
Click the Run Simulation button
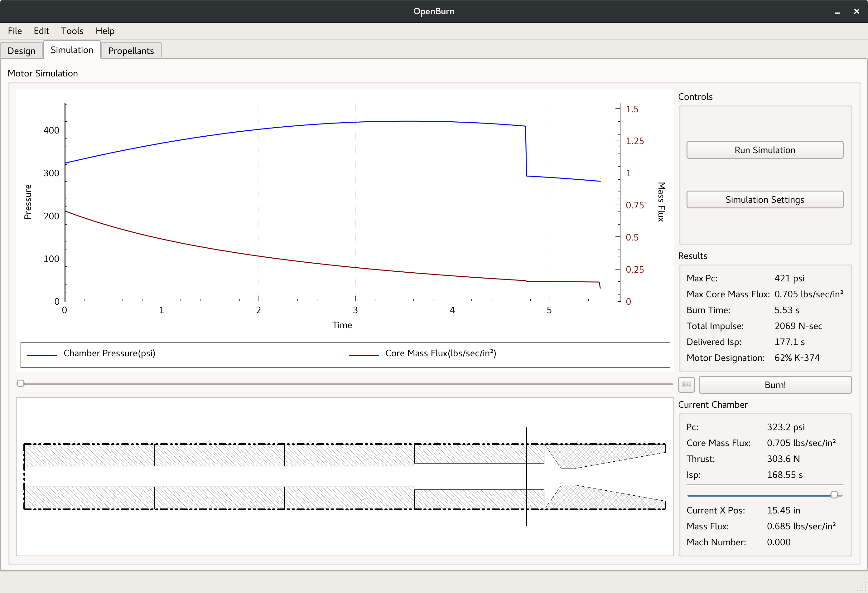click(x=764, y=150)
